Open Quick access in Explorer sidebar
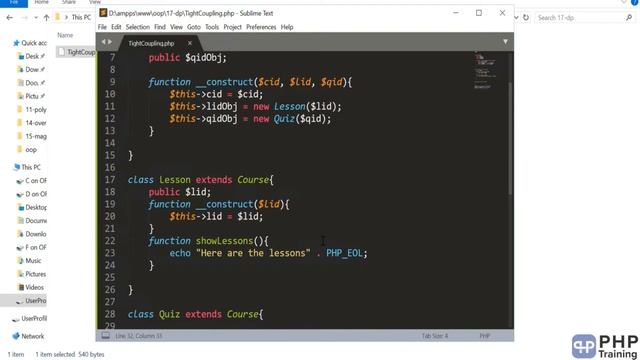This screenshot has height=360, width=640. (29, 43)
